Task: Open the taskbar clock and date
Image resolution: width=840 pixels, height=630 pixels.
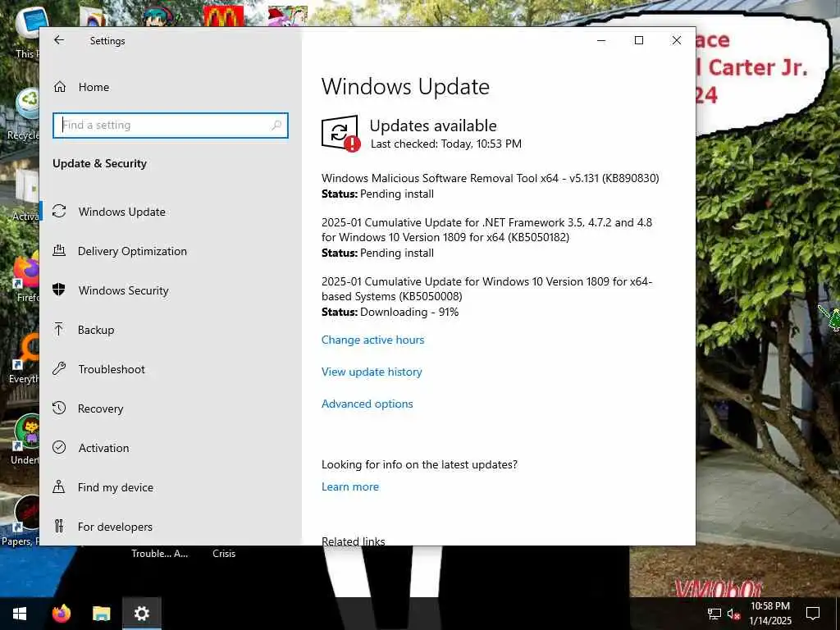Action: pyautogui.click(x=769, y=614)
